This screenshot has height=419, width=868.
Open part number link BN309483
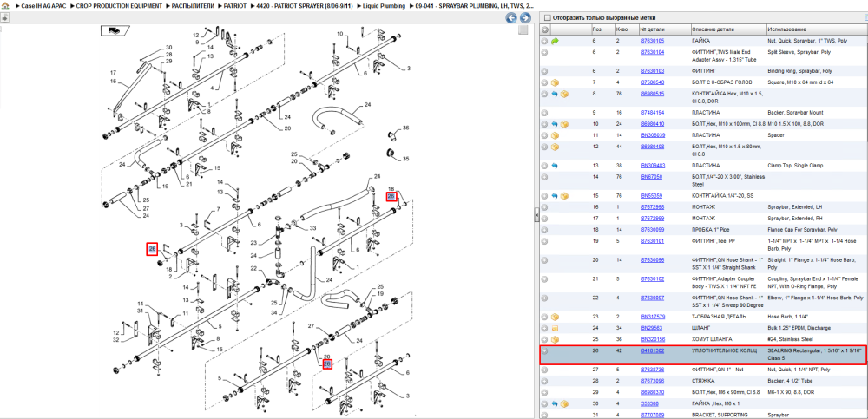[652, 166]
